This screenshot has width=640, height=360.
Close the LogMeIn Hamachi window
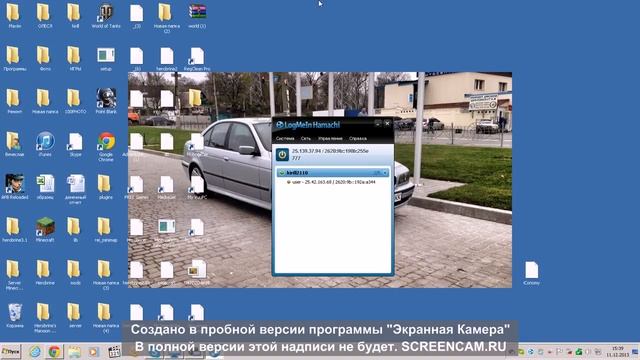(387, 123)
